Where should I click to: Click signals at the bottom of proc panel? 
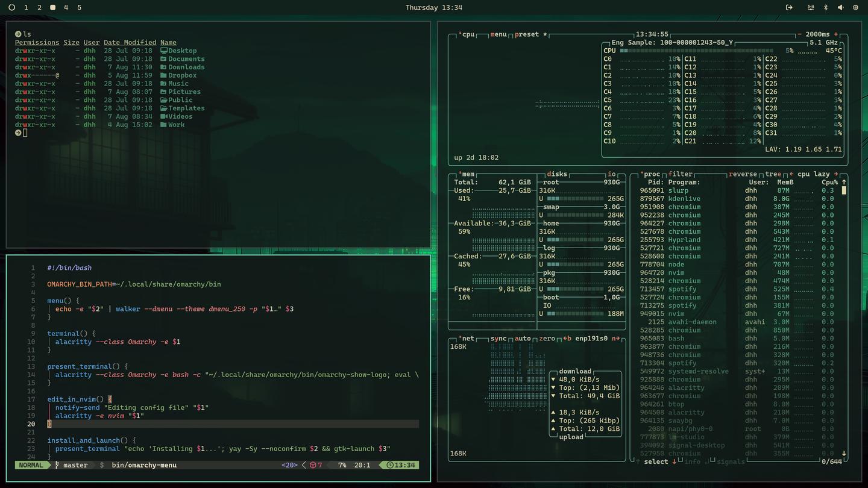(x=730, y=461)
